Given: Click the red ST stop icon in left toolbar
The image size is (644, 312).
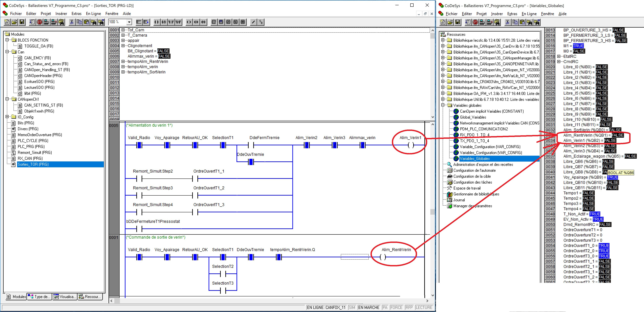Looking at the screenshot, I should [39, 22].
